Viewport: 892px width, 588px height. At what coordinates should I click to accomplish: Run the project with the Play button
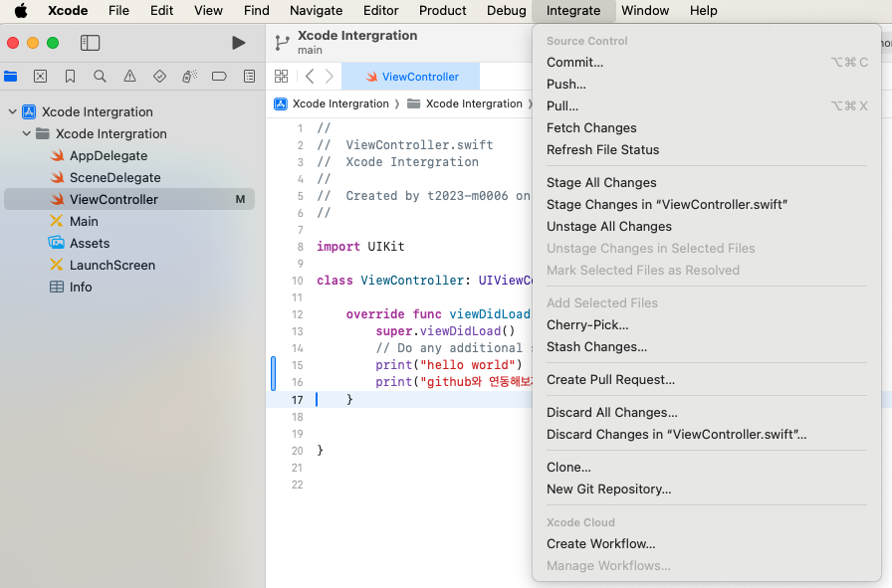coord(238,43)
